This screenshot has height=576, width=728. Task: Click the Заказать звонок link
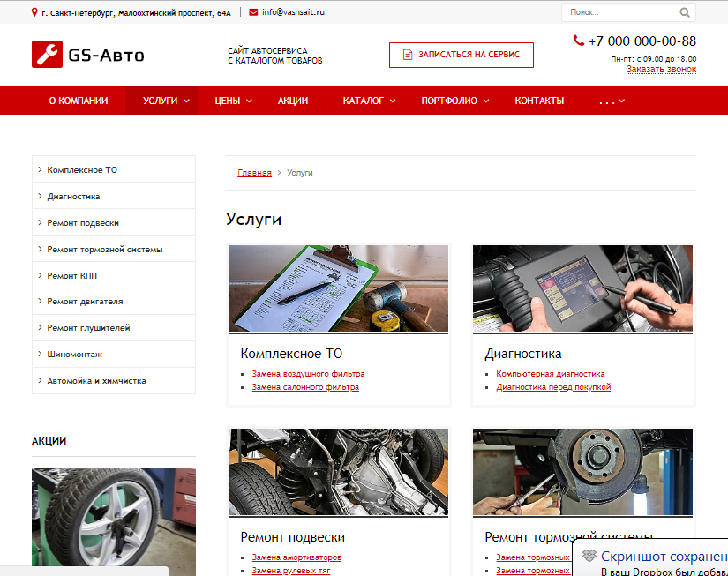(x=661, y=69)
